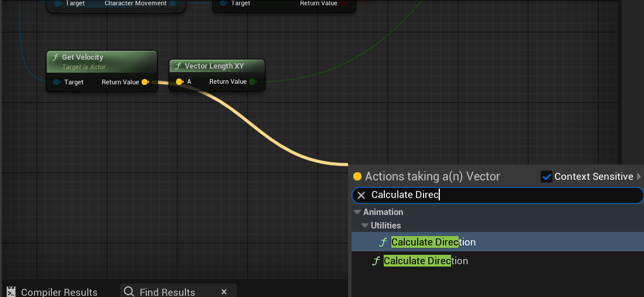Toggle the Context Sensitive checkbox
Viewport: 644px width, 297px height.
coord(547,177)
